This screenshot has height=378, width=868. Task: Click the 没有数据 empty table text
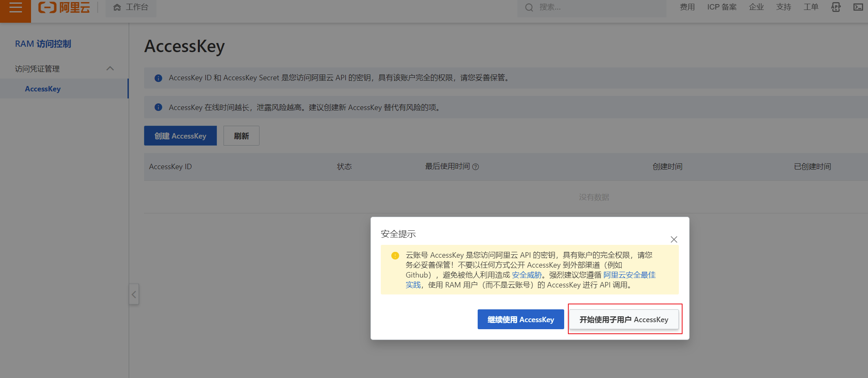pos(594,197)
